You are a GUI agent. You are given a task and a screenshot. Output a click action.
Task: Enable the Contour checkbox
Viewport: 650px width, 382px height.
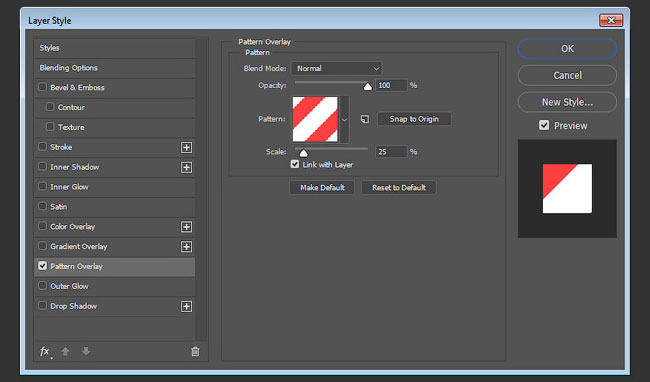pos(50,107)
